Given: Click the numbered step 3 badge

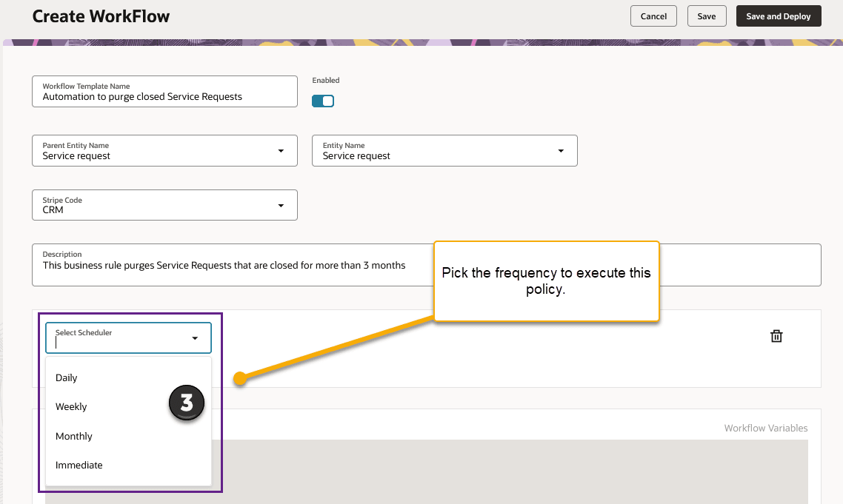Looking at the screenshot, I should point(186,403).
